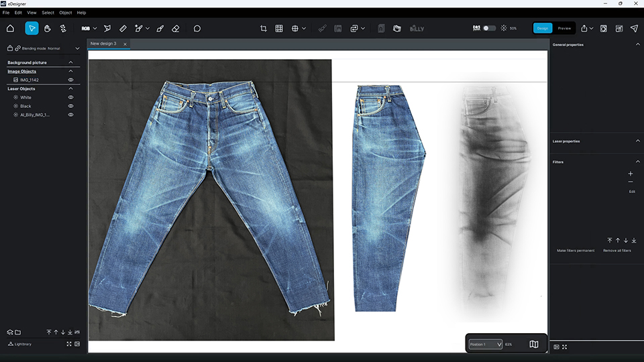Select the hand pan tool

[48, 28]
